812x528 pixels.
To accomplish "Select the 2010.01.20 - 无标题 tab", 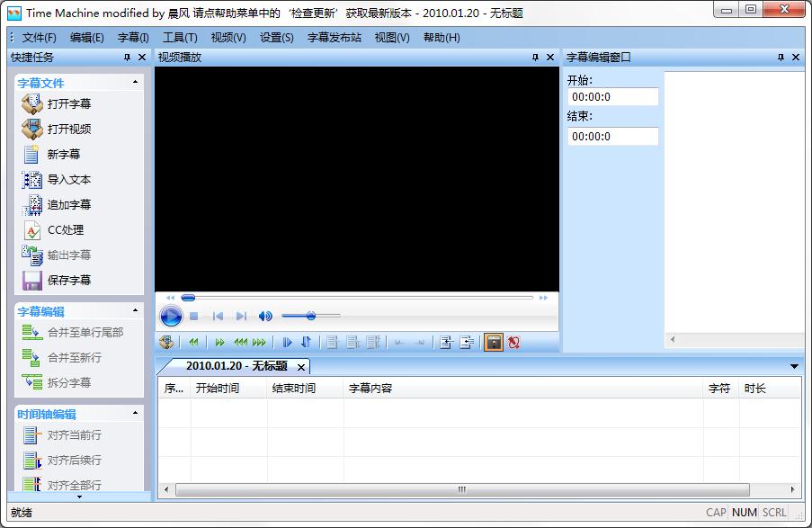I will click(x=236, y=366).
